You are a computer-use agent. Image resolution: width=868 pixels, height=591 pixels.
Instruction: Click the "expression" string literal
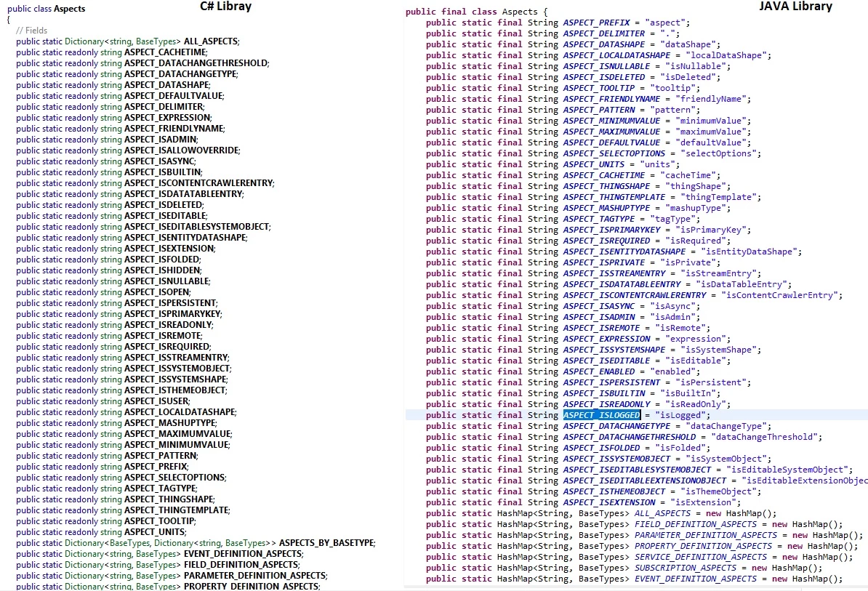click(695, 339)
